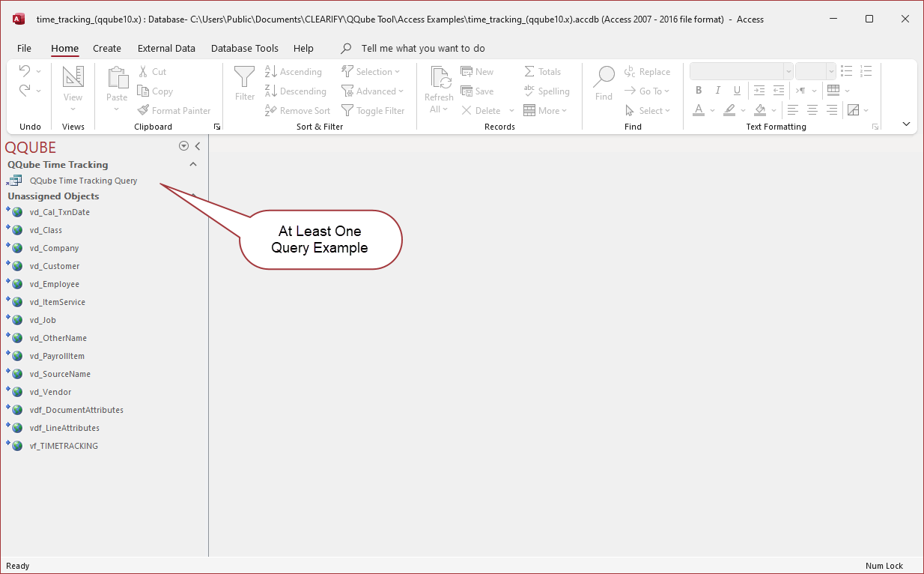Align text right
This screenshot has width=924, height=574.
click(832, 110)
